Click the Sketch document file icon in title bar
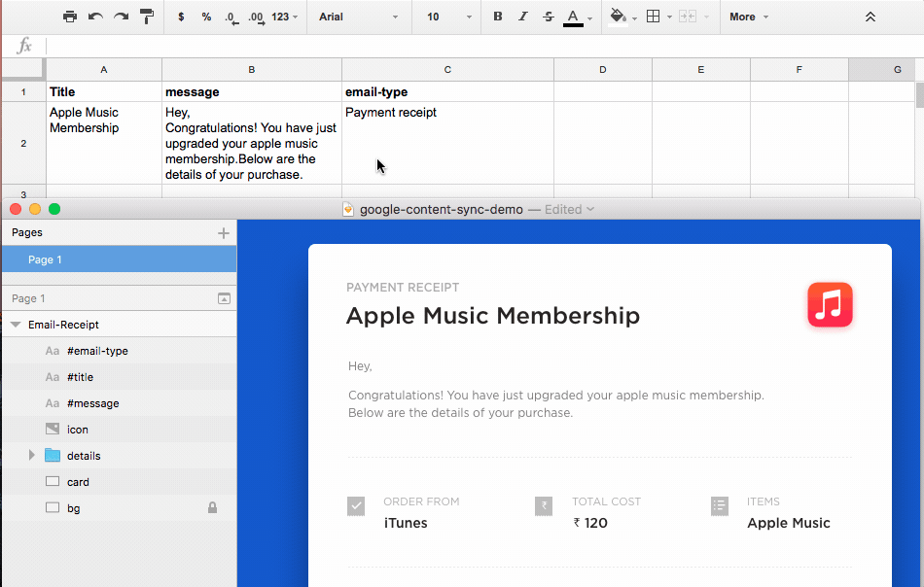This screenshot has height=587, width=924. pos(348,209)
